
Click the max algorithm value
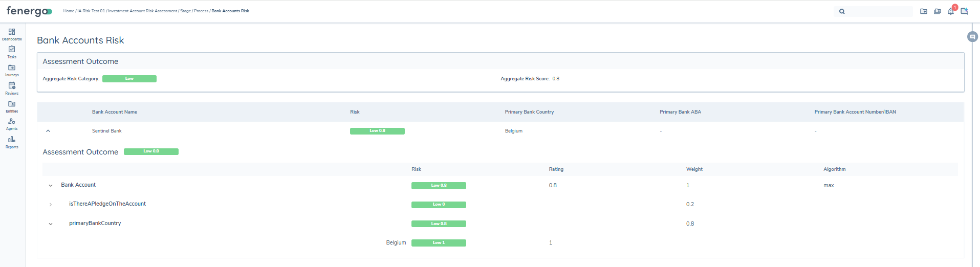pyautogui.click(x=829, y=186)
